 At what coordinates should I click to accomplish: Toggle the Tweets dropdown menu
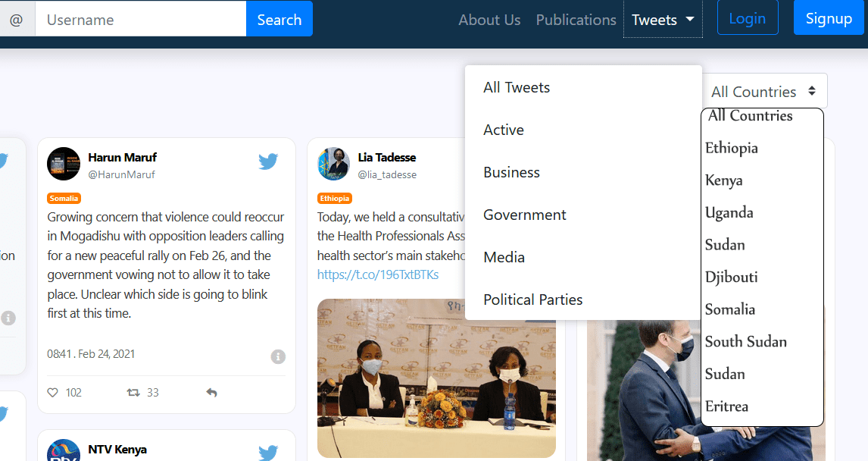[663, 20]
